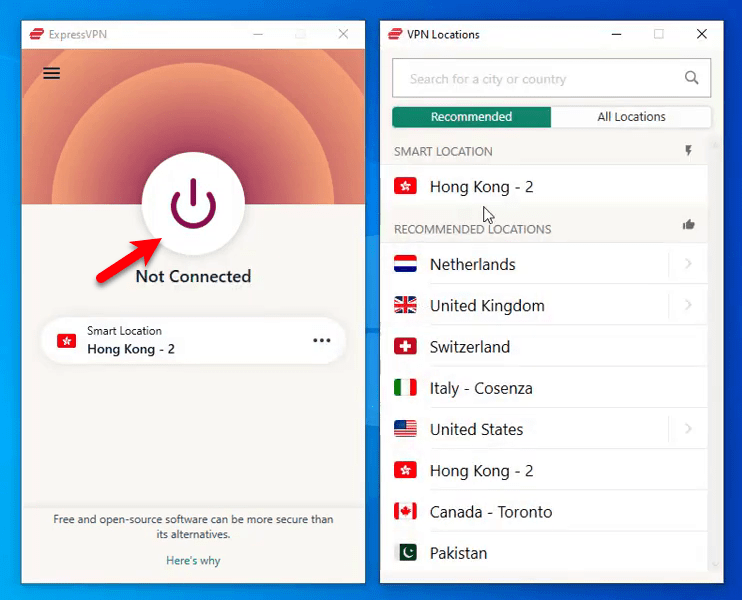The width and height of the screenshot is (742, 600).
Task: Close the VPN Locations window
Action: tap(702, 34)
